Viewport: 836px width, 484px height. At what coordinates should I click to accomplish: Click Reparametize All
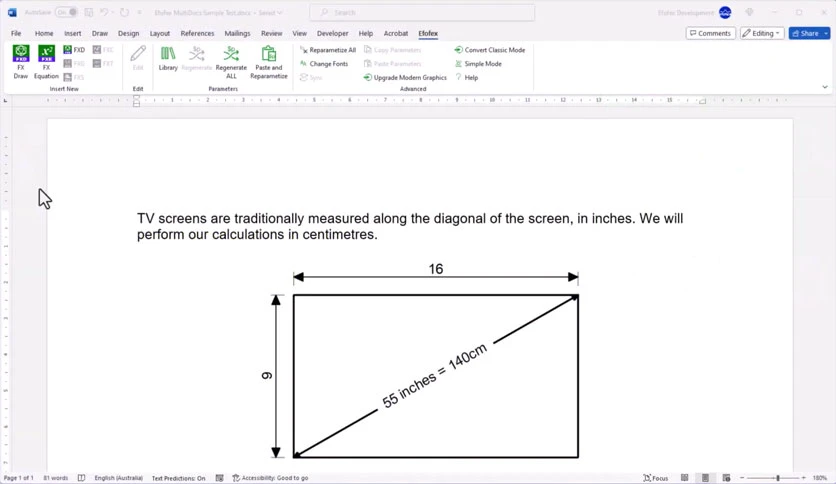pos(328,50)
